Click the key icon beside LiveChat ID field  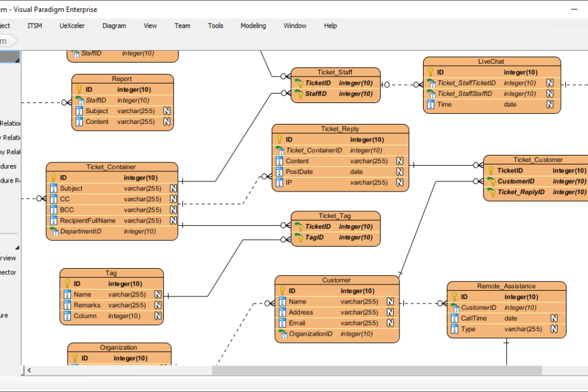431,72
